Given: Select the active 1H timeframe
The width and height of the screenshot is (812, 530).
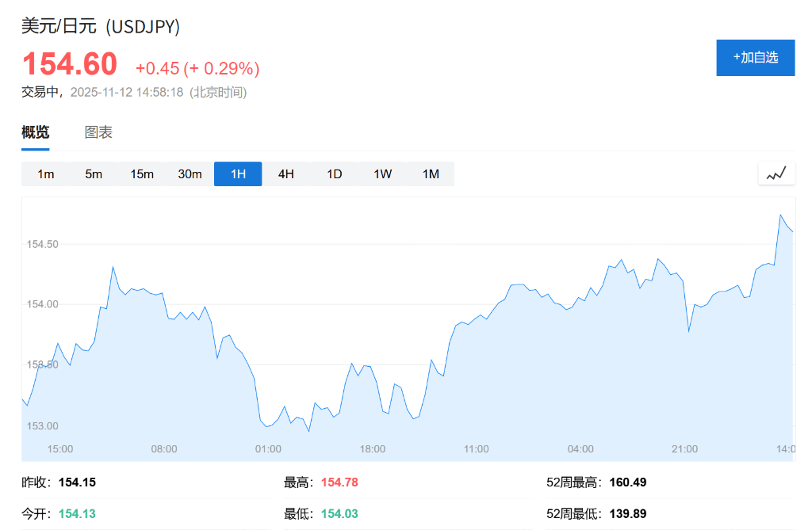Looking at the screenshot, I should tap(238, 173).
